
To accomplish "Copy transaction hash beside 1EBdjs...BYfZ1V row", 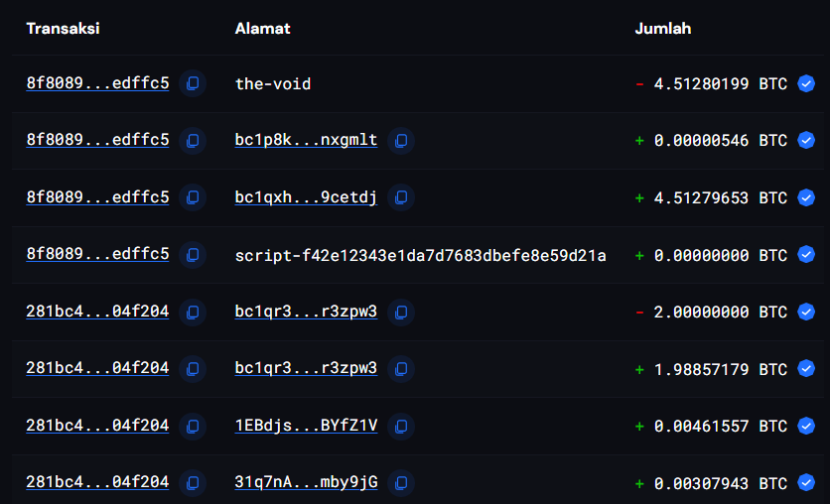I will point(193,426).
